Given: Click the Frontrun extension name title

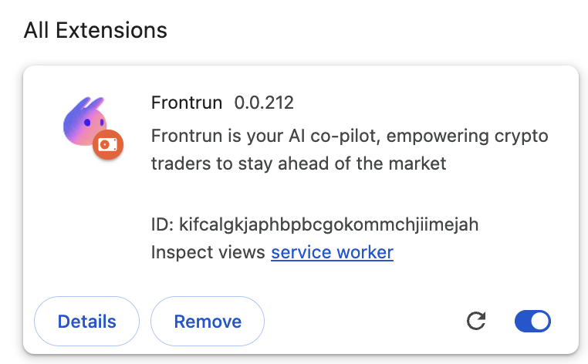Looking at the screenshot, I should point(187,103).
